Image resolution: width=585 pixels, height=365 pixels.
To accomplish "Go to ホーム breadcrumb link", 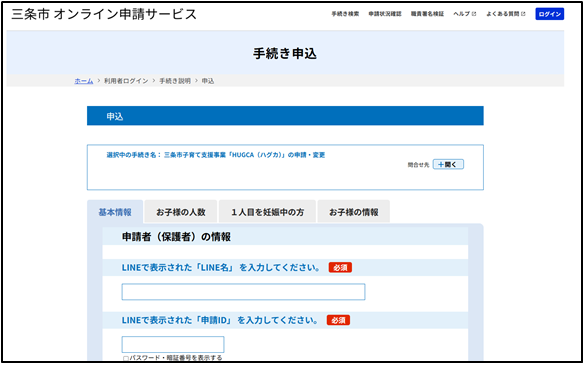I will pos(84,81).
